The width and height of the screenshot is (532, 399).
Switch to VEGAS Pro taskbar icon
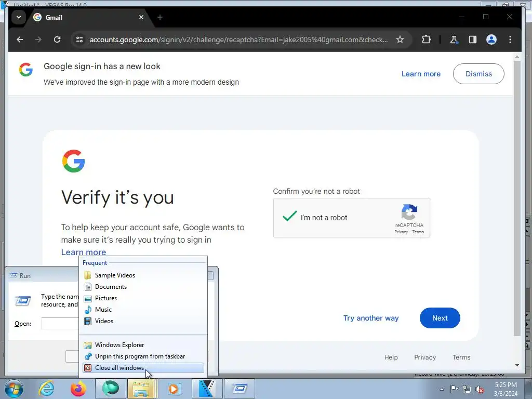coord(207,389)
